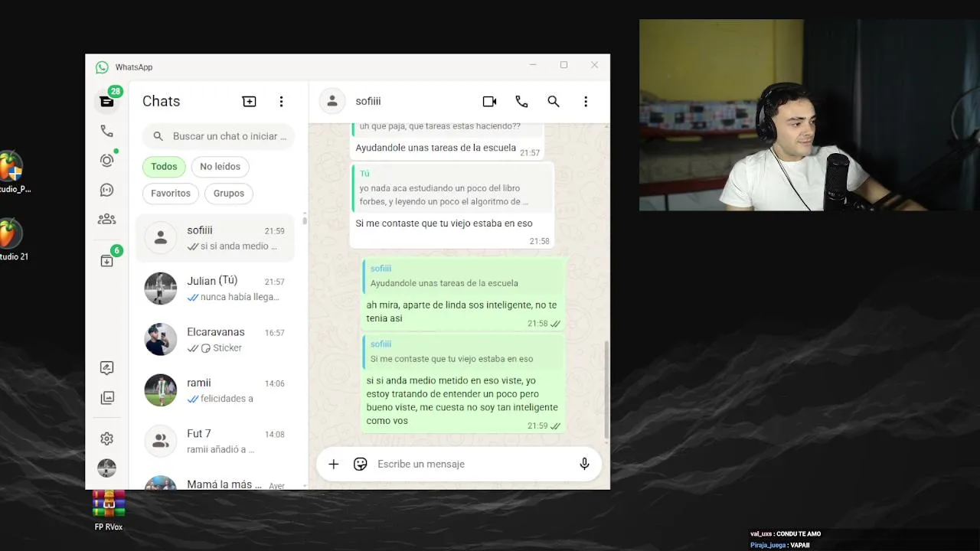Click the search magnifier in chat list

158,136
